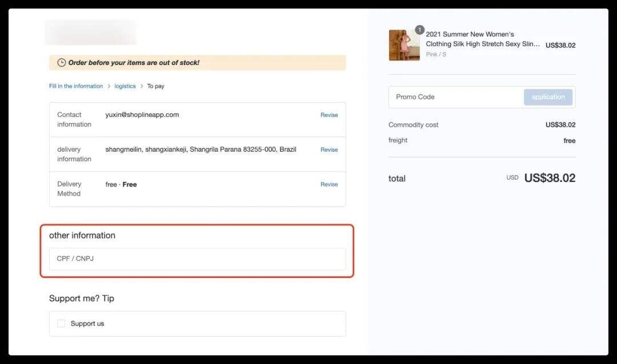Click the 2021 Summer New Women's product title

pyautogui.click(x=483, y=39)
